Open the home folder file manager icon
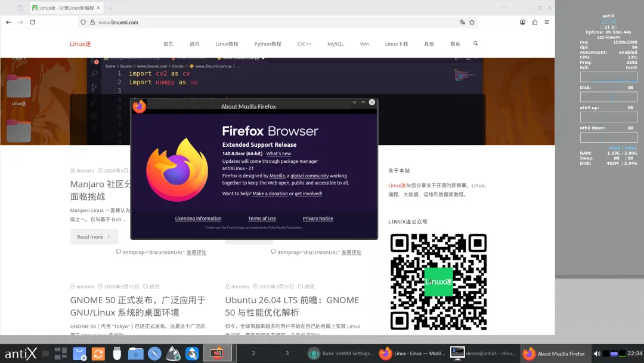Screen dimensions: 644x363 tap(135, 353)
